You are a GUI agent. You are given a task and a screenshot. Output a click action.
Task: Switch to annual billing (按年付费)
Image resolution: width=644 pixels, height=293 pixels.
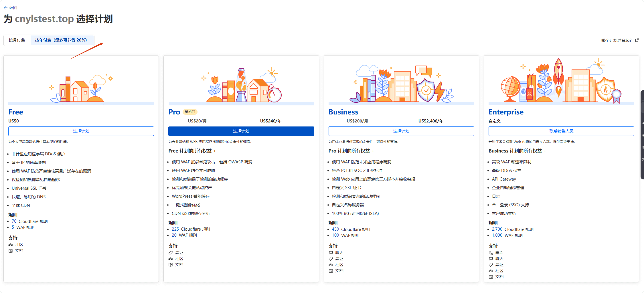click(x=61, y=40)
